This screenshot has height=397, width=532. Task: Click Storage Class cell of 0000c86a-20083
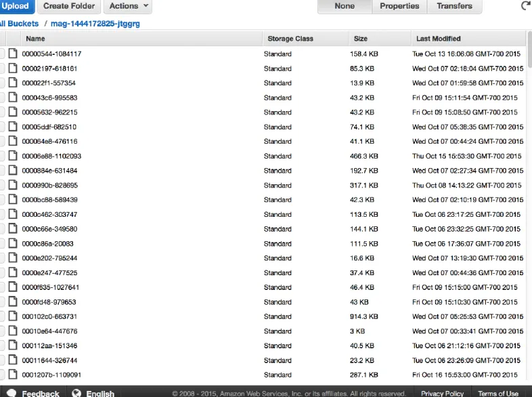click(x=278, y=243)
